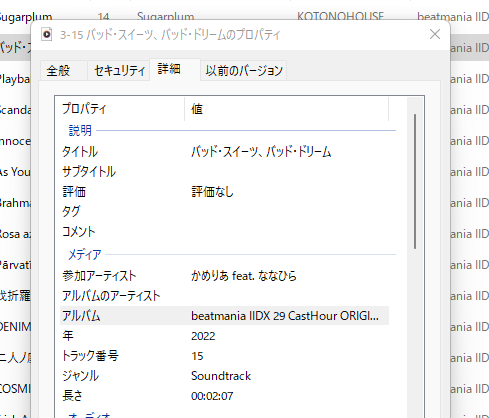489x418 pixels.
Task: Select the アルバムのアーティスト property row
Action: click(x=224, y=296)
